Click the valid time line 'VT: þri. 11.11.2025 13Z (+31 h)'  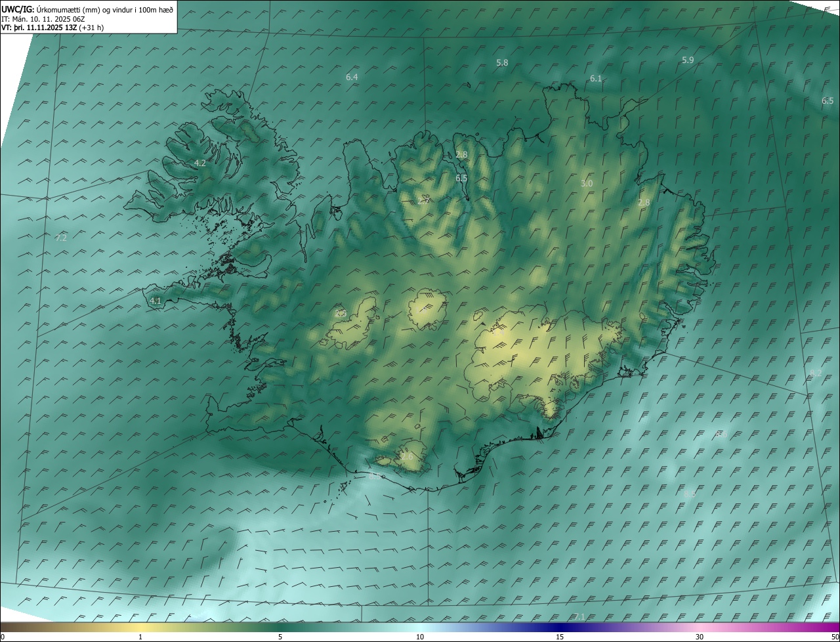click(x=52, y=28)
